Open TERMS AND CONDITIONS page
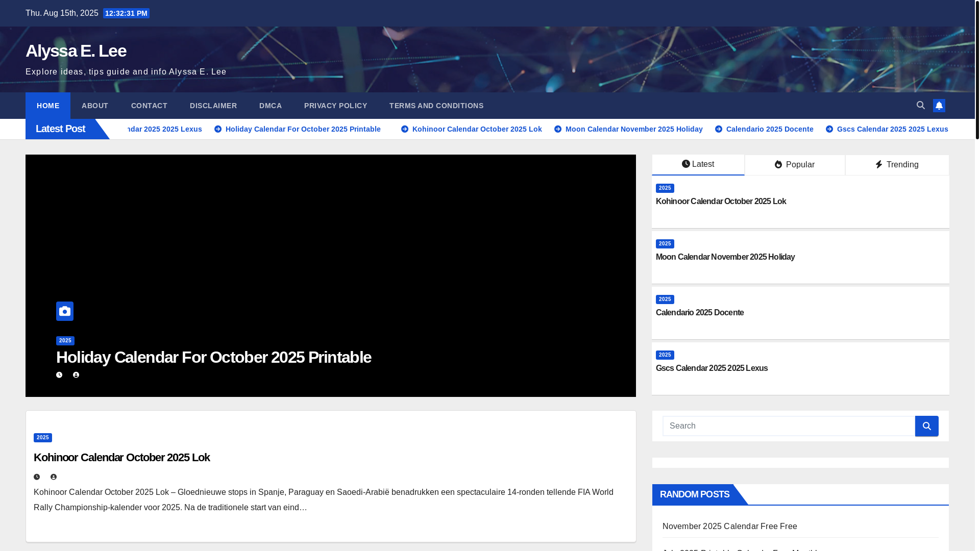Screen dimensions: 980x551 click(x=436, y=106)
